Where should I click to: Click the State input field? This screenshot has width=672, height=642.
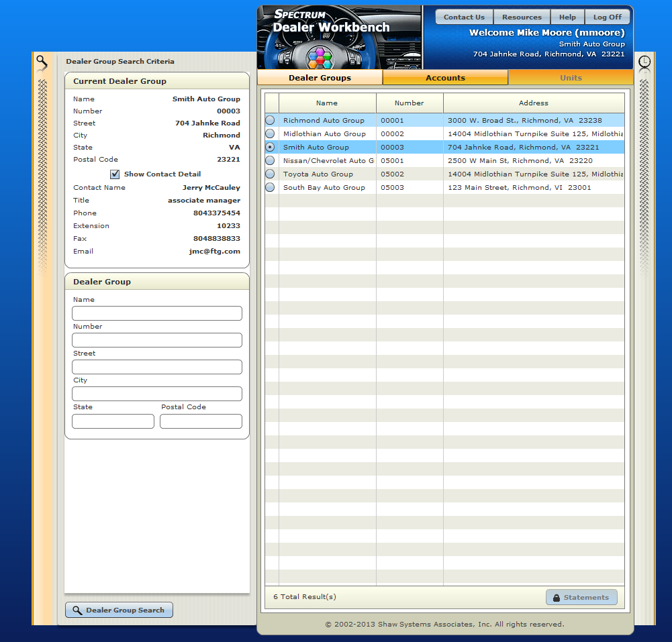(113, 421)
